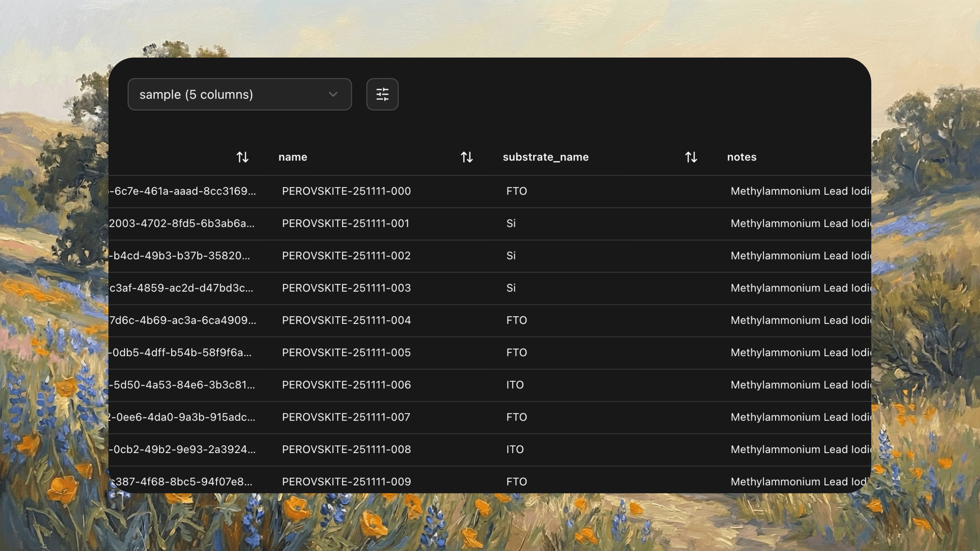Click ID cell starting with 2003-4702
980x551 pixels.
coord(182,223)
